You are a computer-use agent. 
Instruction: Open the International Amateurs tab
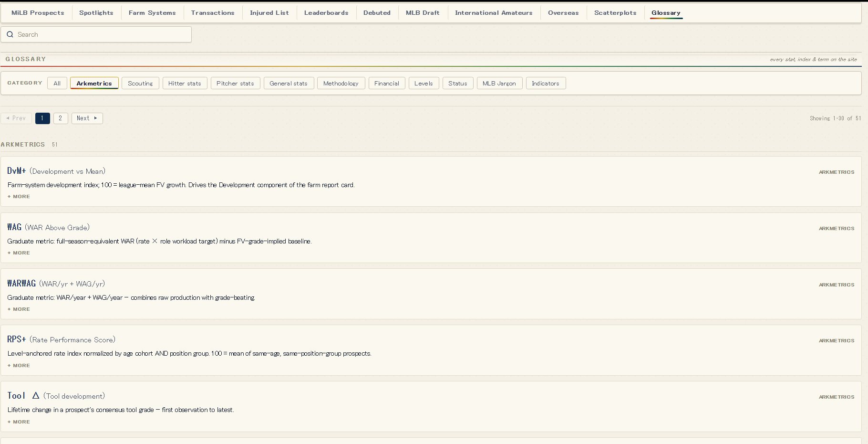point(494,13)
